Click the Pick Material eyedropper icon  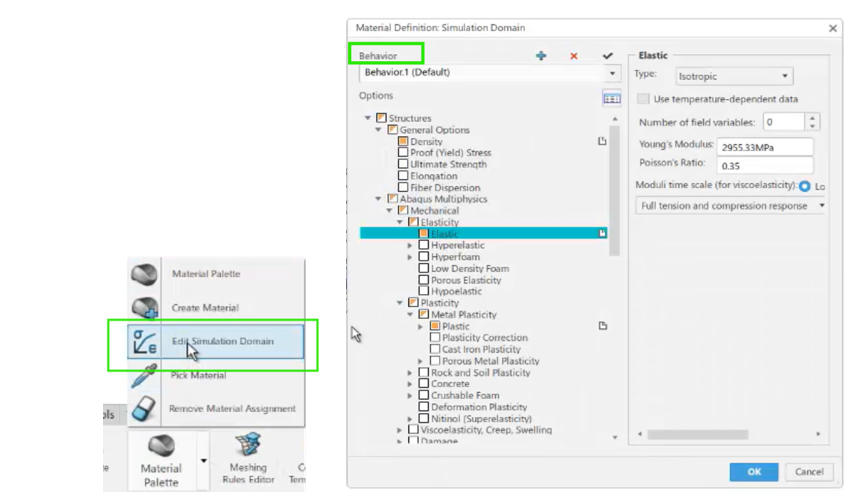pyautogui.click(x=144, y=376)
